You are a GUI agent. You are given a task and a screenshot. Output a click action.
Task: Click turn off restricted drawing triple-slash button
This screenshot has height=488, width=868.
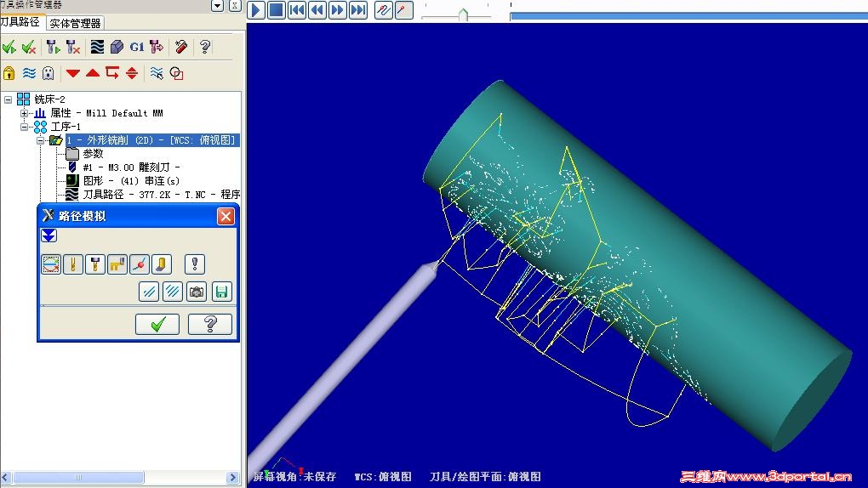[173, 292]
